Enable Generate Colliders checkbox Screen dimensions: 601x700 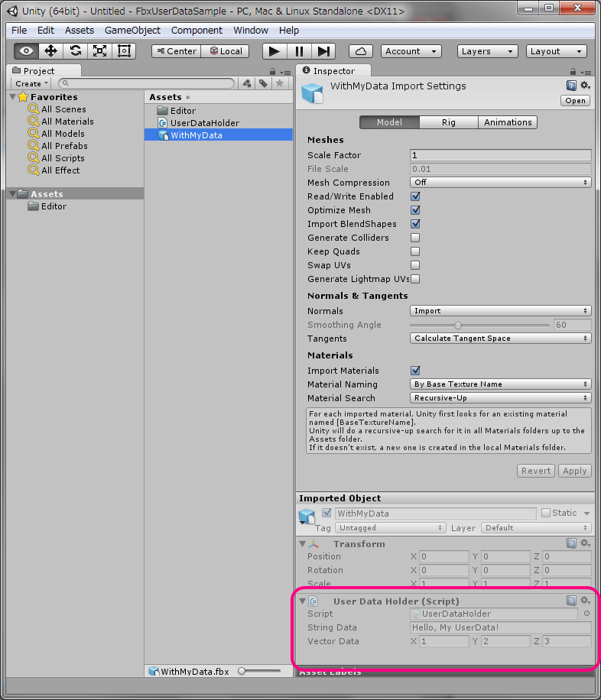coord(415,238)
